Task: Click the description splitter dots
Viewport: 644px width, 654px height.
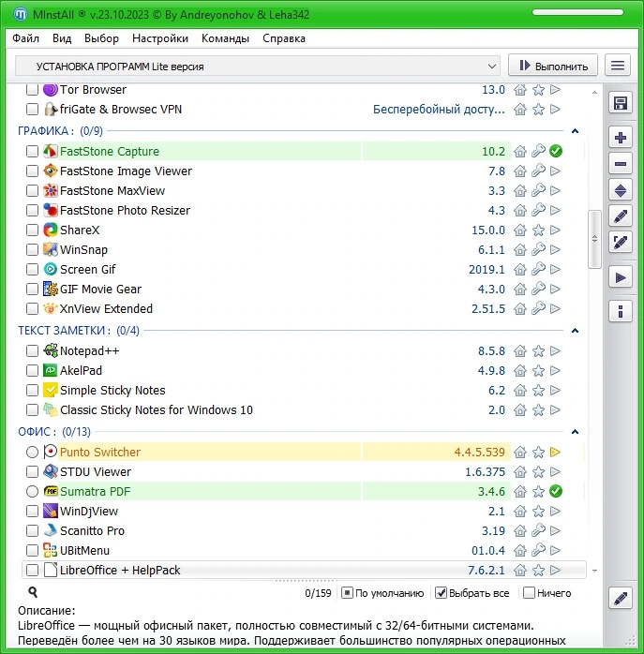Action: point(305,581)
